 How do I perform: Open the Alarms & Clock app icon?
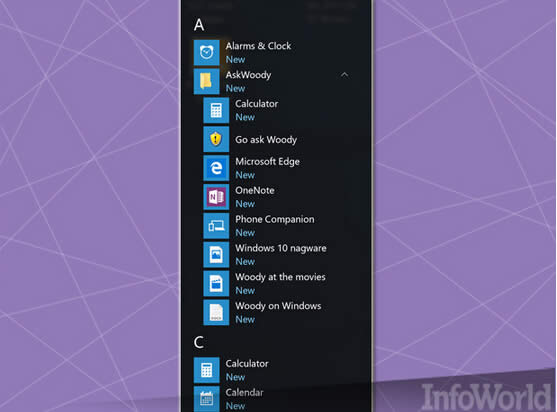pyautogui.click(x=206, y=53)
